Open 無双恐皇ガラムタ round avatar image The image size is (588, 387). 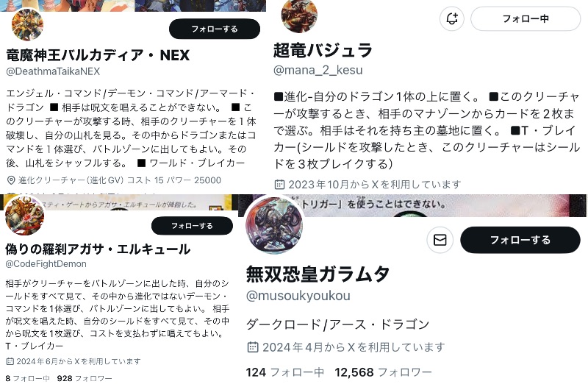click(x=275, y=225)
